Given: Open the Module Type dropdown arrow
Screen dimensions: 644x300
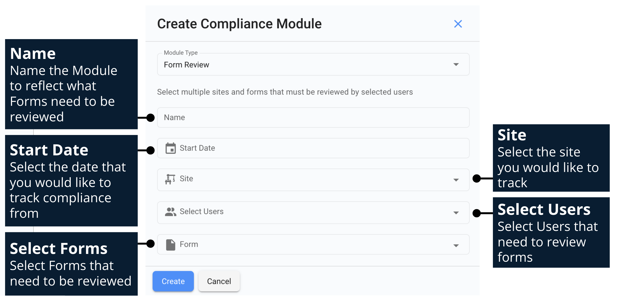Looking at the screenshot, I should 456,65.
